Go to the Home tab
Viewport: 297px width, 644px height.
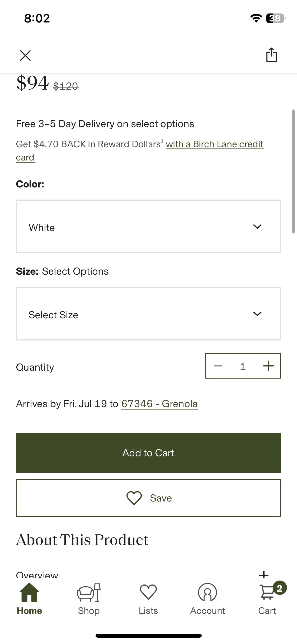pos(29,599)
